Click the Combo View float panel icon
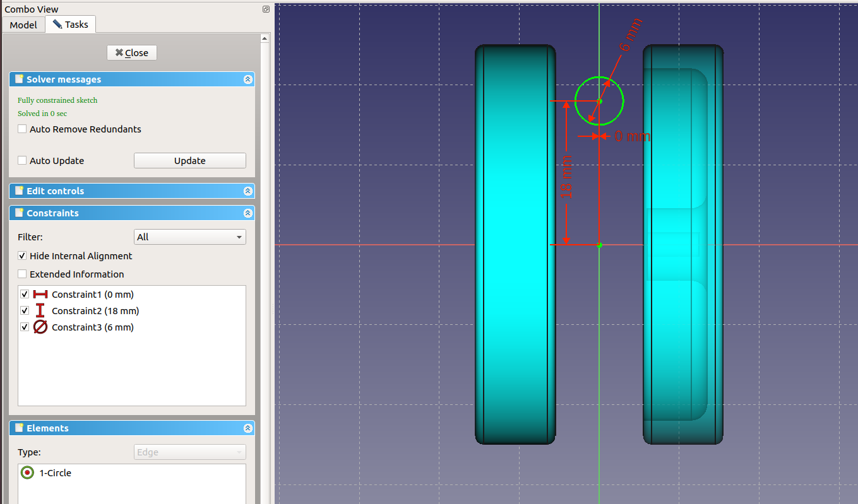 266,9
